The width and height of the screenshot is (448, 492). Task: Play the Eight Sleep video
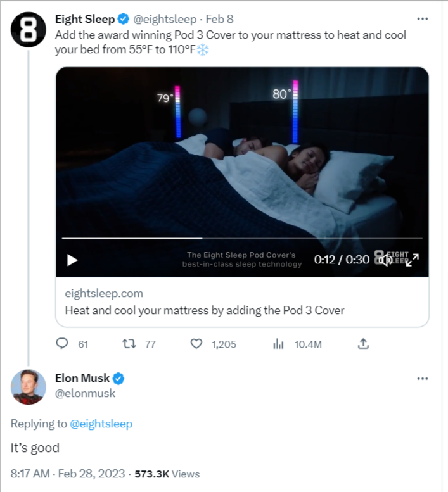pos(72,260)
